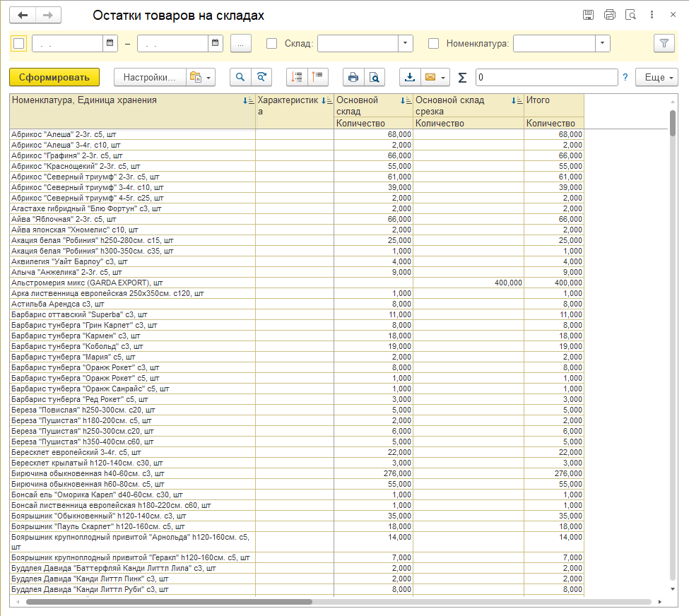This screenshot has width=689, height=616.
Task: Send report by email envelope icon
Action: pos(430,77)
